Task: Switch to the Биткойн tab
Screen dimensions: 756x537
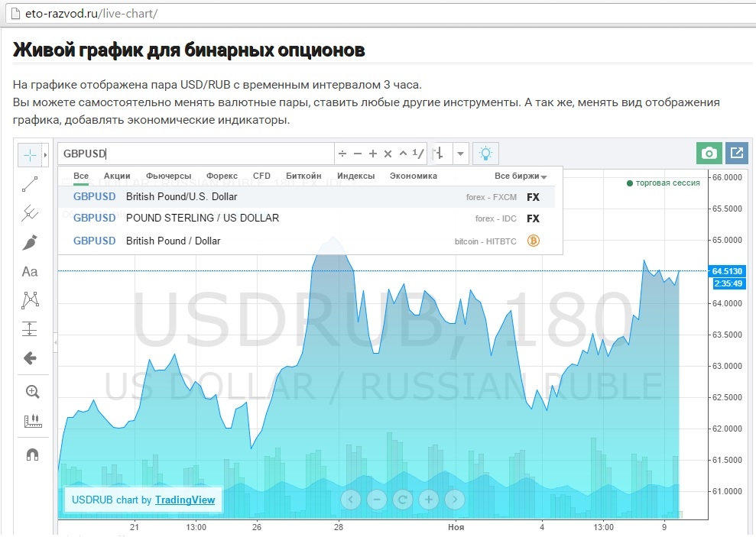Action: coord(303,176)
